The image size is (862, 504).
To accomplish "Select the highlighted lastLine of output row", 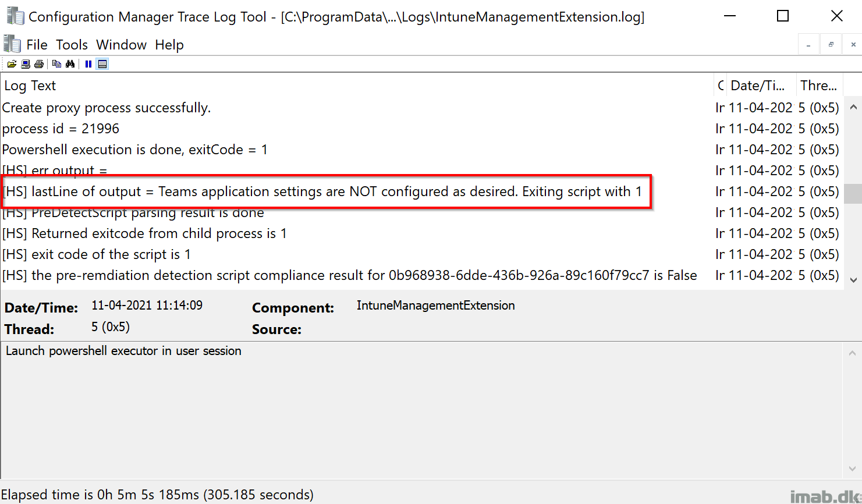I will [x=422, y=191].
